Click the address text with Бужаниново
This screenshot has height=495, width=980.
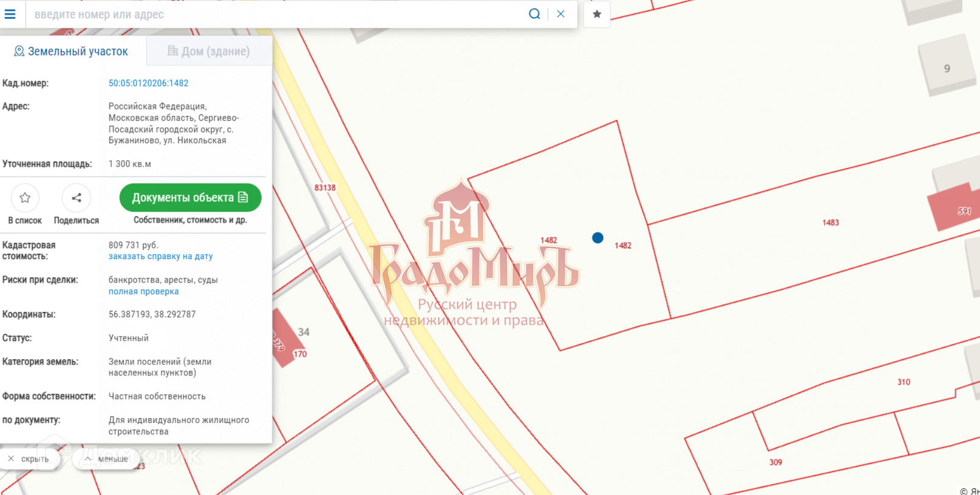pyautogui.click(x=174, y=123)
